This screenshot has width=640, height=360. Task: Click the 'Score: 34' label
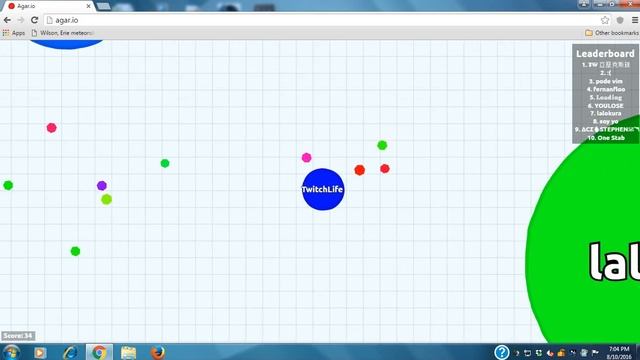coord(18,336)
